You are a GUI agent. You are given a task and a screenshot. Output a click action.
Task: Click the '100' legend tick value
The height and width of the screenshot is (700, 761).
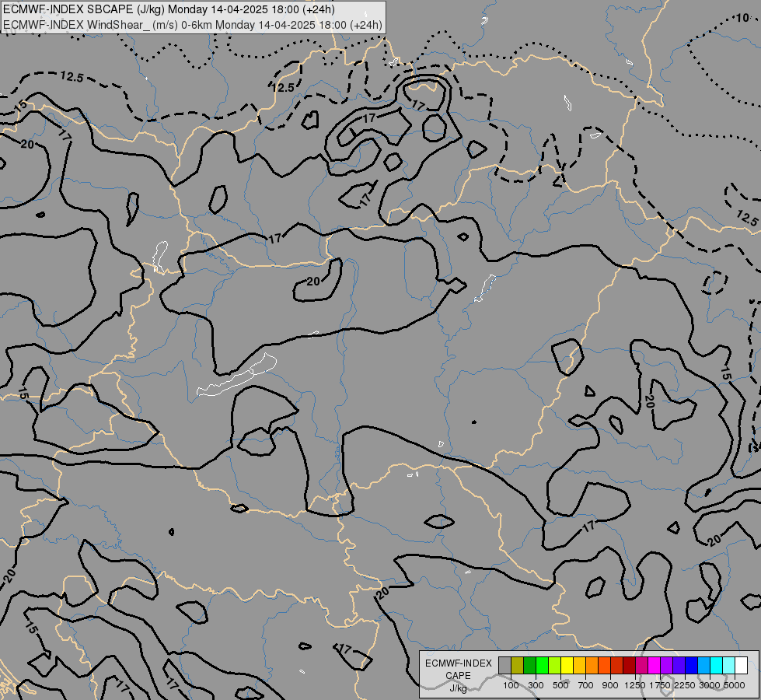coord(511,685)
